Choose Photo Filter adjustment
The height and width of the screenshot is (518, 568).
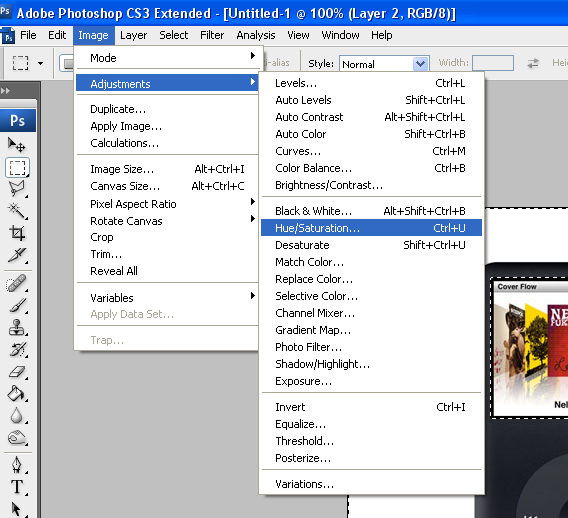point(371,347)
